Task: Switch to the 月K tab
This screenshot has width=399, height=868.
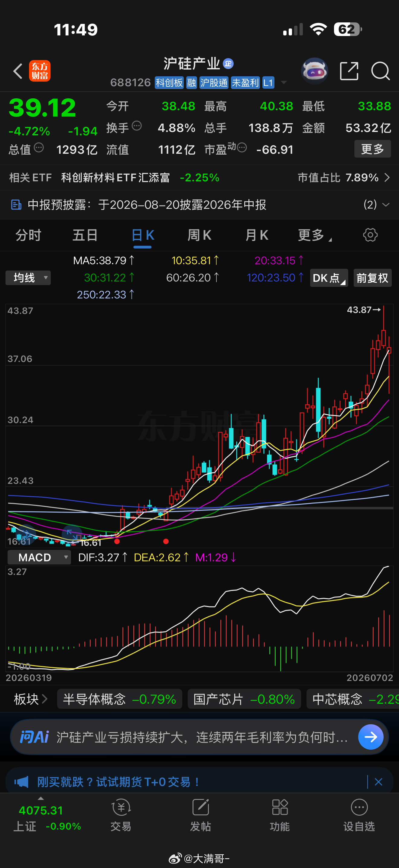Action: tap(257, 235)
